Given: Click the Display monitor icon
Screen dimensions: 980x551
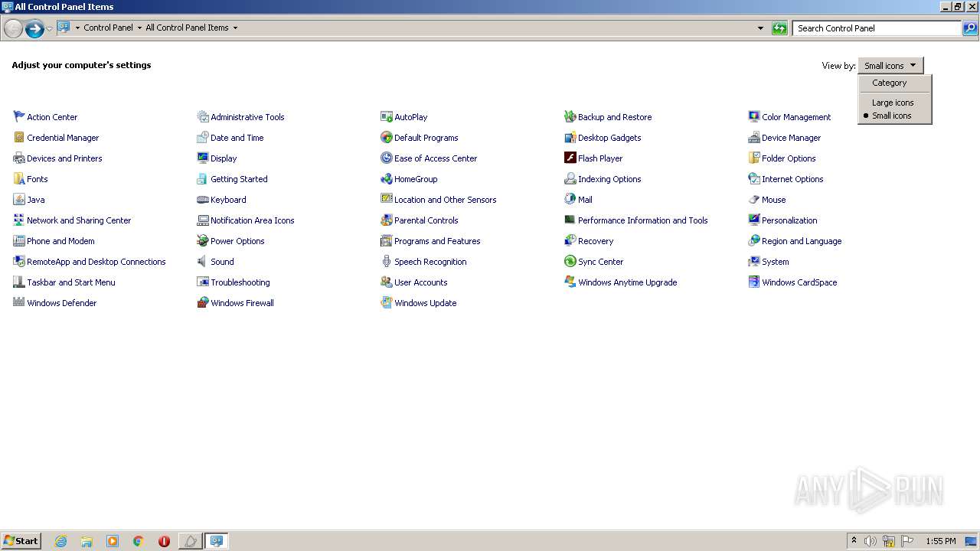Looking at the screenshot, I should click(203, 158).
